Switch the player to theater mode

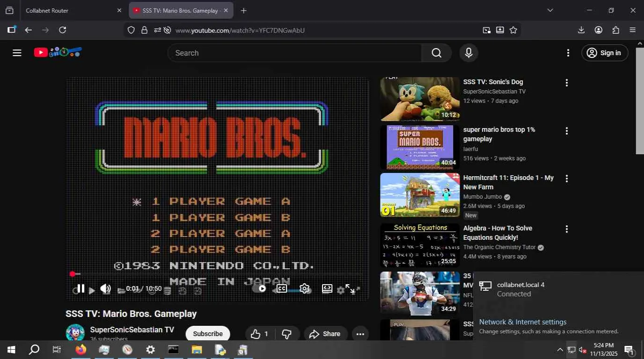pyautogui.click(x=327, y=288)
